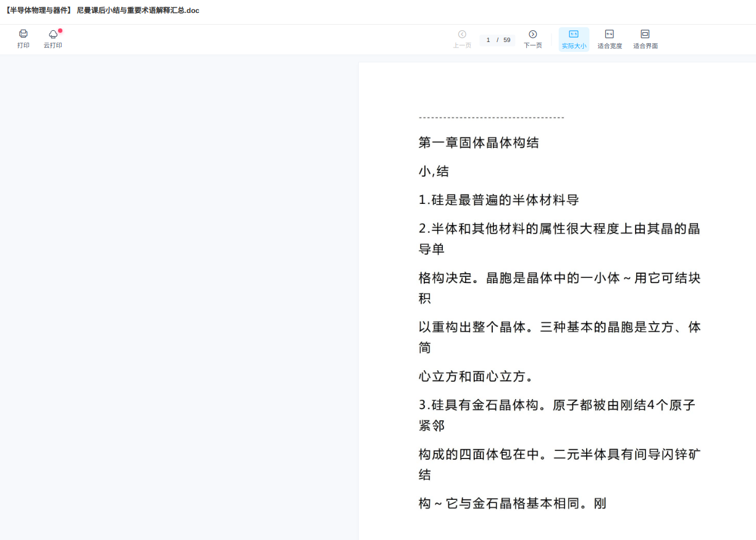The height and width of the screenshot is (540, 756).
Task: Click the current page number field
Action: [x=488, y=40]
